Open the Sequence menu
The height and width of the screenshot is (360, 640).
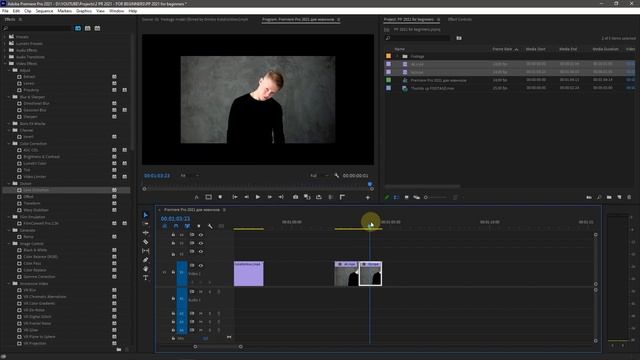click(44, 11)
